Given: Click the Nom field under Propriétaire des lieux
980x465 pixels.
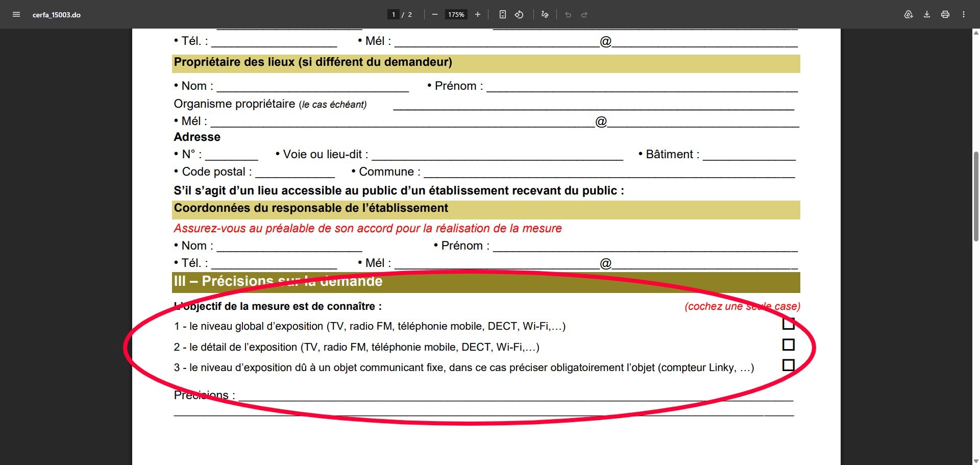Looking at the screenshot, I should click(x=313, y=87).
